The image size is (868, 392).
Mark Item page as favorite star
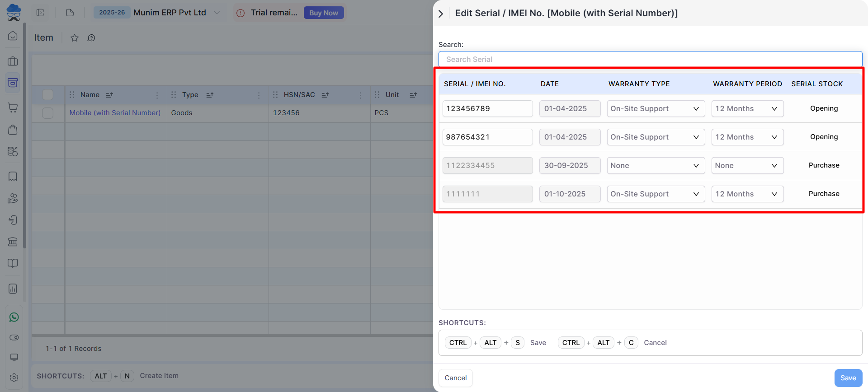click(x=75, y=38)
